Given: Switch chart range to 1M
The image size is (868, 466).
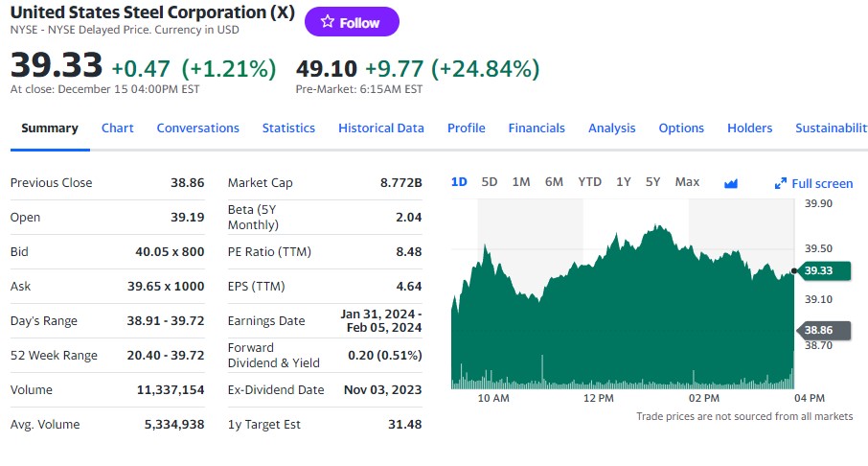Looking at the screenshot, I should pos(521,182).
